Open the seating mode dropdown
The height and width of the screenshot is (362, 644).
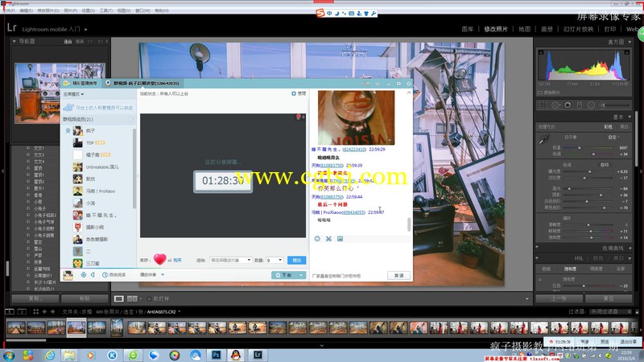coord(73,94)
